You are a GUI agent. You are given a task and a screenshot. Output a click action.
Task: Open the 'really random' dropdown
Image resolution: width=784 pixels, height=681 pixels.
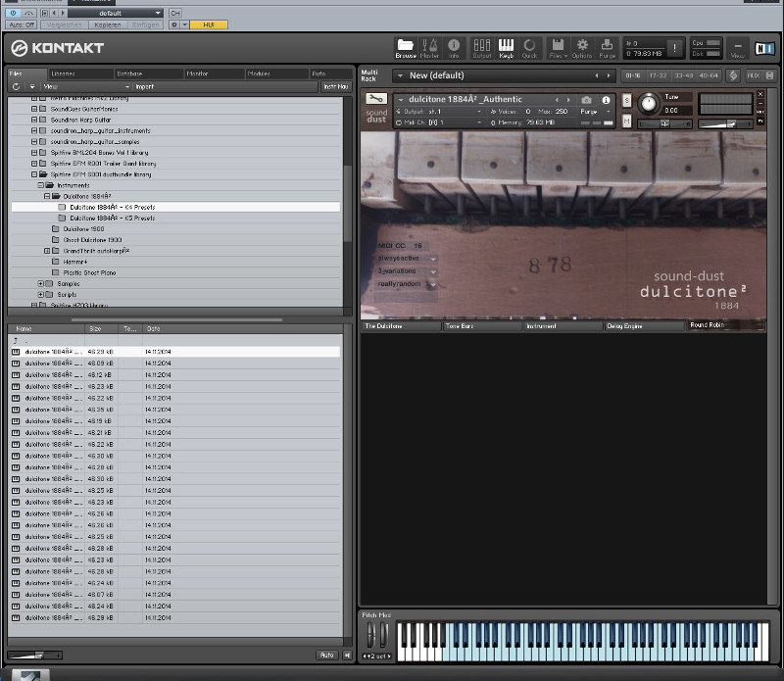[407, 284]
